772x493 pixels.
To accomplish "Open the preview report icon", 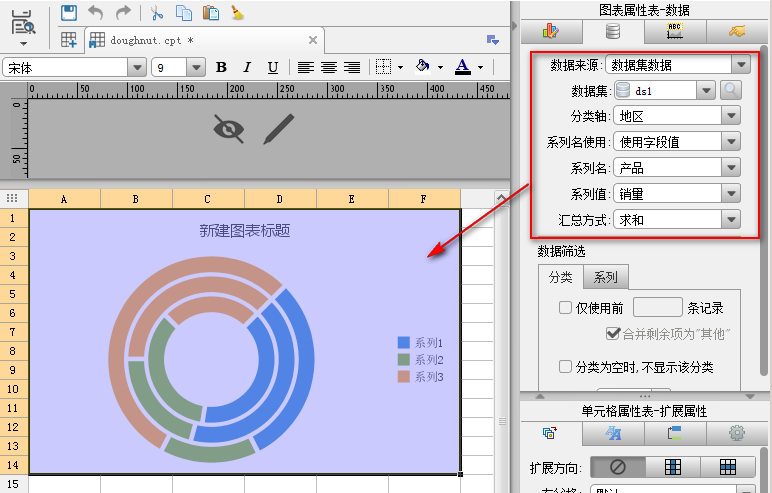I will [x=23, y=23].
